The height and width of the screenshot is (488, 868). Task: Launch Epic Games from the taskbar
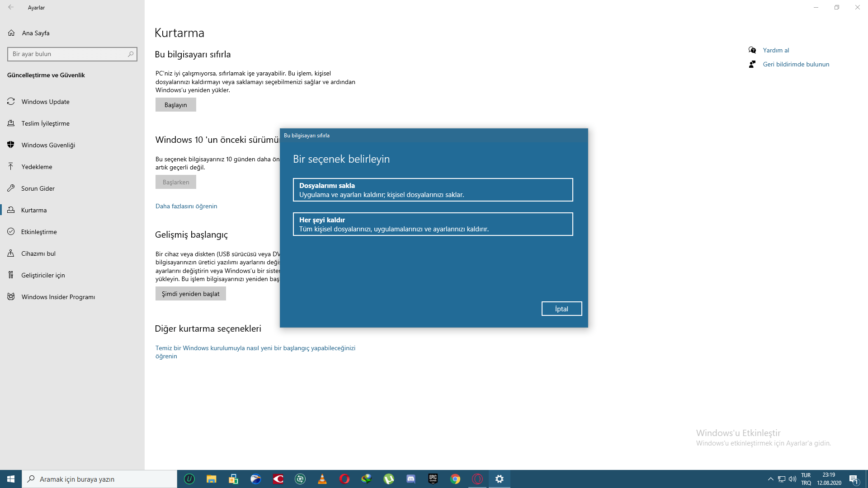pyautogui.click(x=433, y=479)
